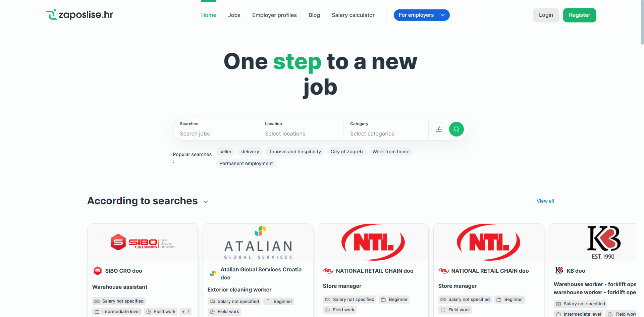This screenshot has width=644, height=317.
Task: Click the Register button
Action: coord(579,15)
